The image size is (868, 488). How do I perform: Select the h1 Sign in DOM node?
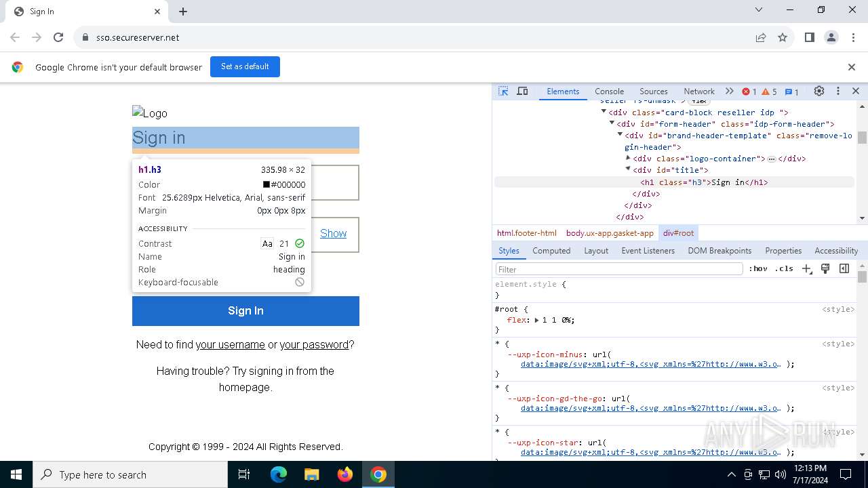click(704, 182)
